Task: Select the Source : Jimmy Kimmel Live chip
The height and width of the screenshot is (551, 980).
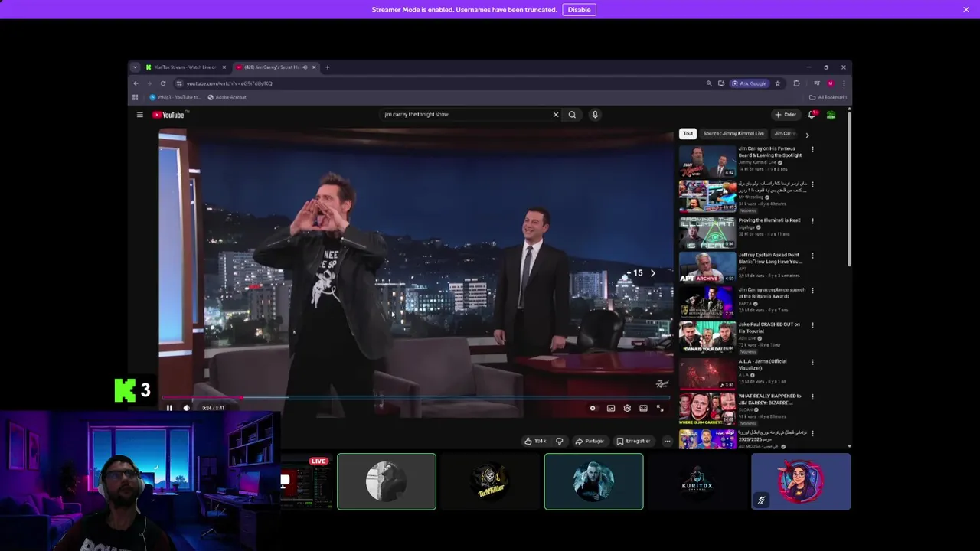Action: (x=733, y=133)
